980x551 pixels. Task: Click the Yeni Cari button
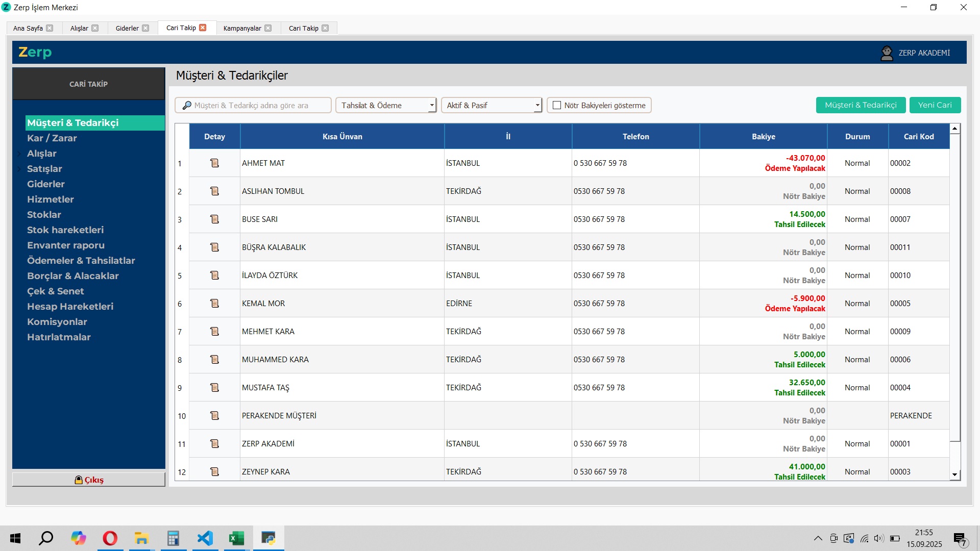click(x=935, y=105)
